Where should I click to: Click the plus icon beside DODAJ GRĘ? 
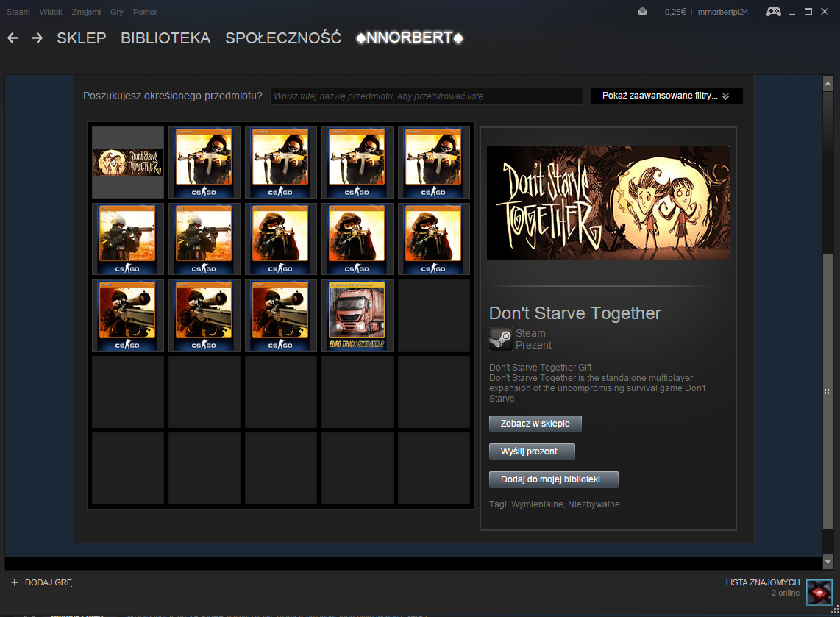[15, 582]
